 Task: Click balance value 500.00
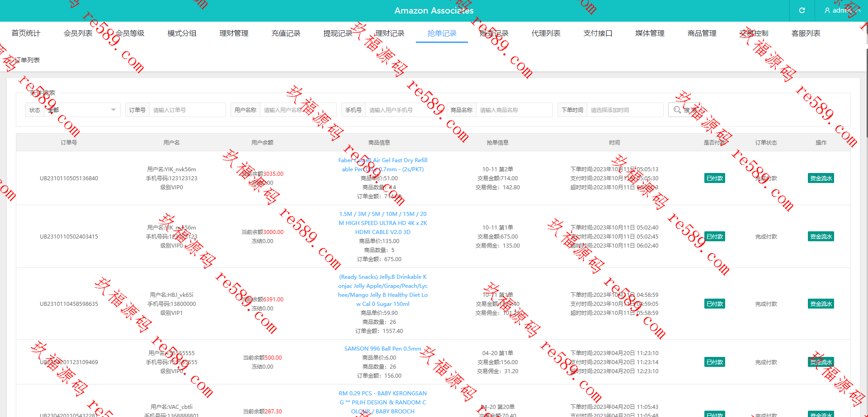pos(273,357)
